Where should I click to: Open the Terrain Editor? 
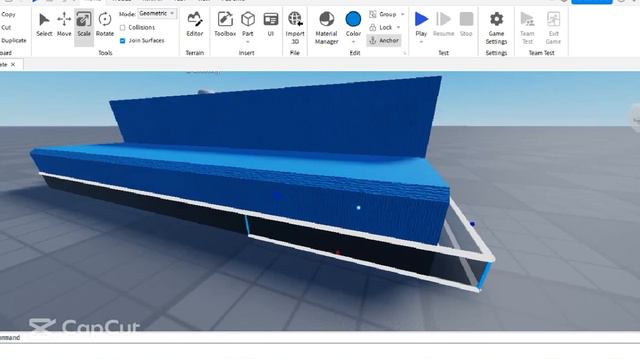pos(195,25)
